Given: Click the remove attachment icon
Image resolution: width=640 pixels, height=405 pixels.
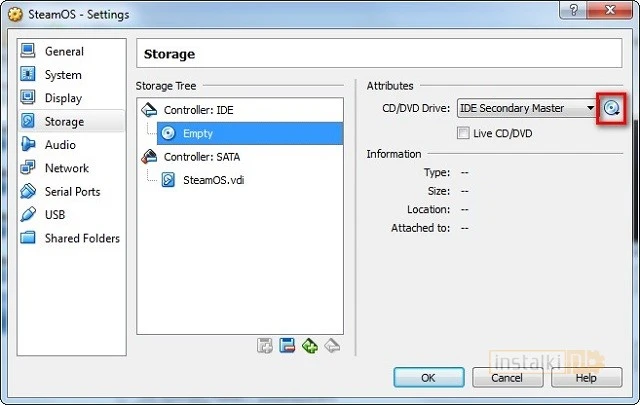Looking at the screenshot, I should click(287, 346).
